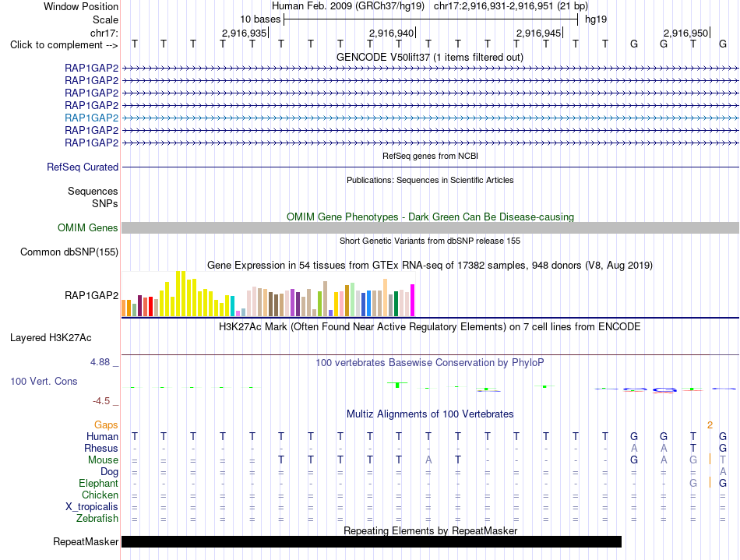
Task: Click the green OMIM Gene Phenotypes title
Action: click(431, 217)
